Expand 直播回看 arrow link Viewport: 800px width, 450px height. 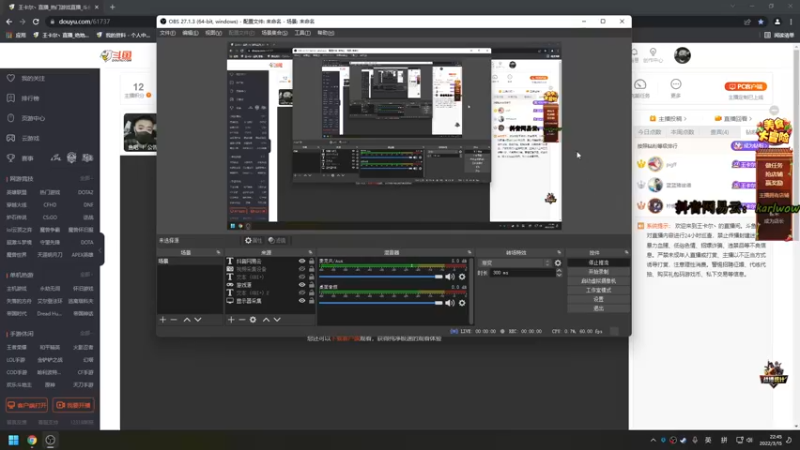[x=734, y=118]
